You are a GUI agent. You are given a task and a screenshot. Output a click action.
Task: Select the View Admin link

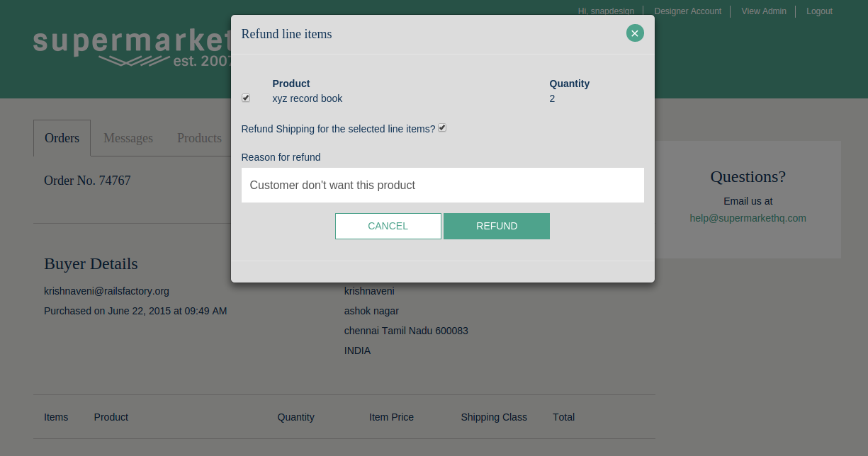tap(763, 11)
